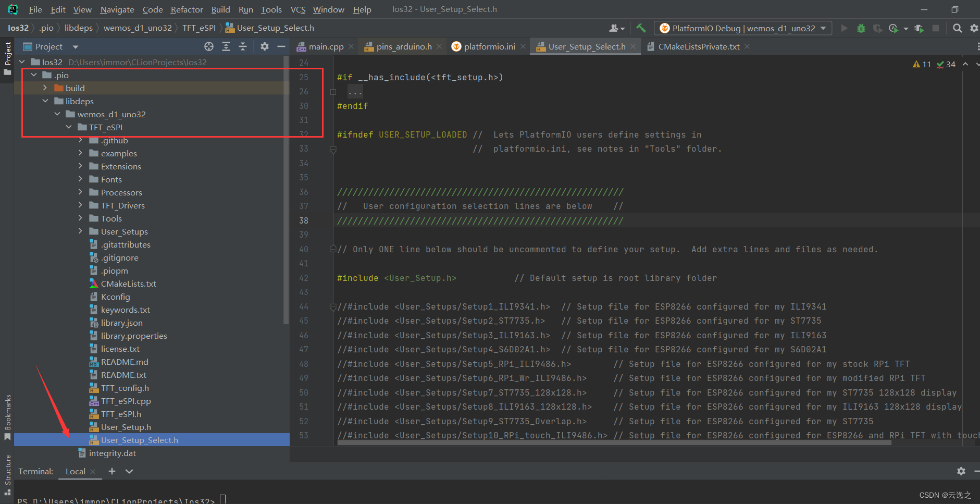Collapse the TFT_eSPI folder
Screen dimensions: 980x504
pos(69,127)
